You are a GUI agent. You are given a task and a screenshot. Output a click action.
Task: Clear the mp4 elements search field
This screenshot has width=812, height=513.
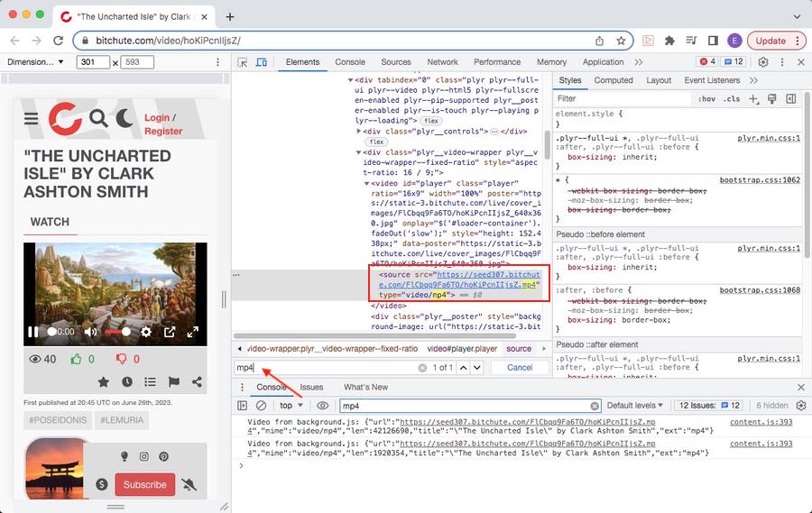[x=422, y=368]
